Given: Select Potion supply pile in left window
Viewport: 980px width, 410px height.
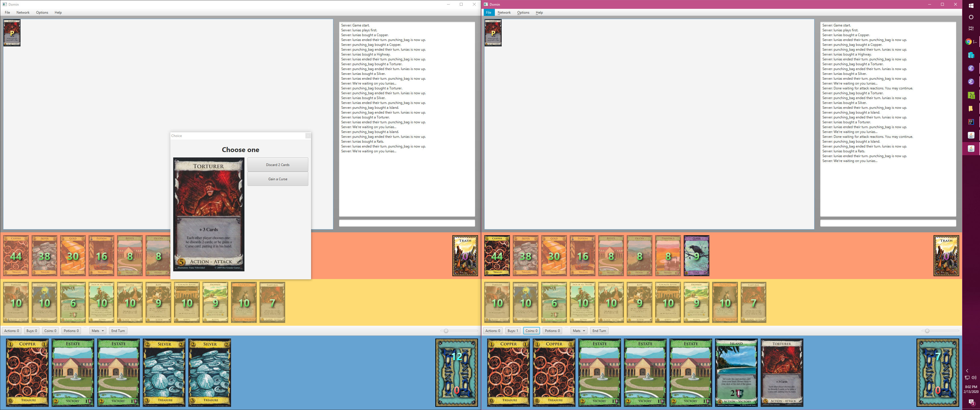Looking at the screenshot, I should (101, 256).
